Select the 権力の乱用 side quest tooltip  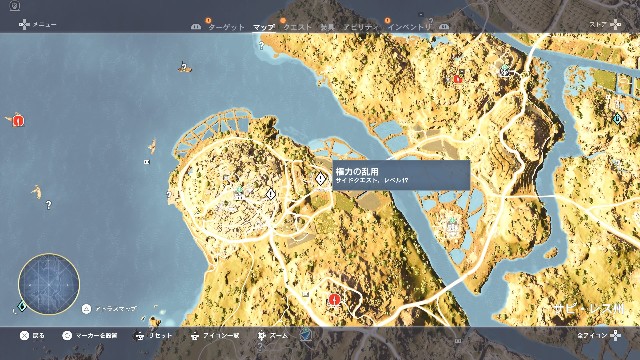click(401, 175)
